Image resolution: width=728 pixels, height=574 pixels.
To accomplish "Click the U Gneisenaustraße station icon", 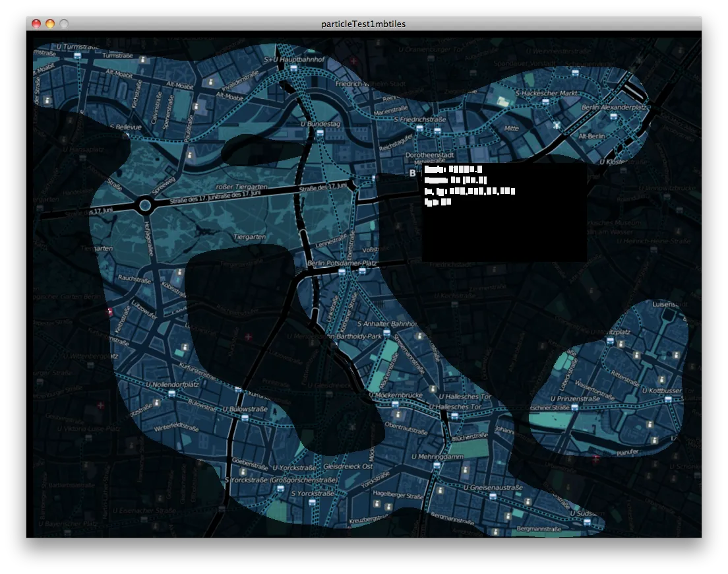I will coord(493,496).
